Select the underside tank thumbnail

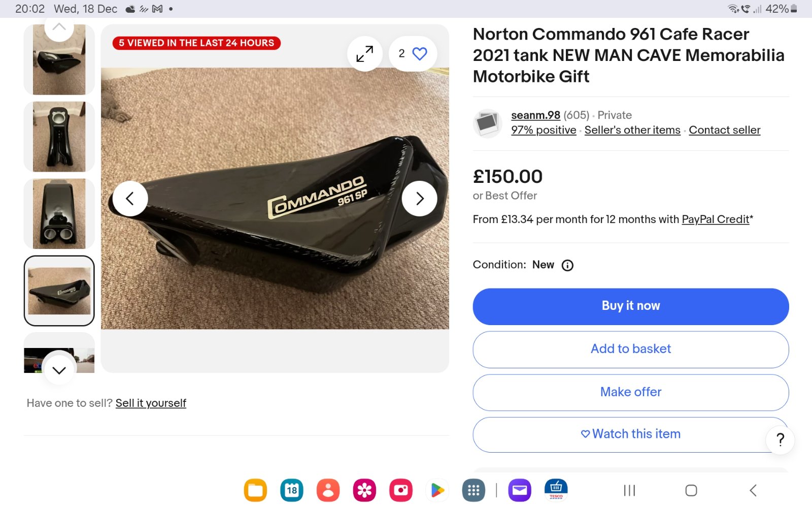click(x=59, y=214)
